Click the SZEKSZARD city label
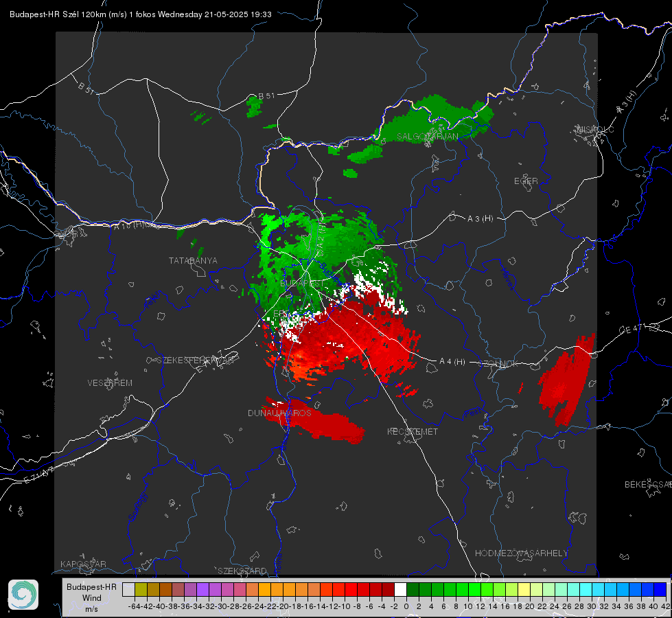Image resolution: width=672 pixels, height=618 pixels. (x=242, y=571)
